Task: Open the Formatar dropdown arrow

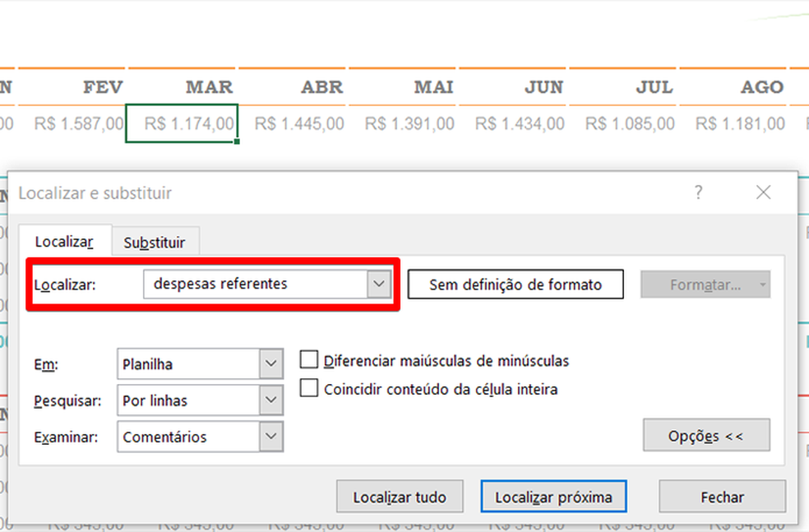Action: tap(763, 285)
